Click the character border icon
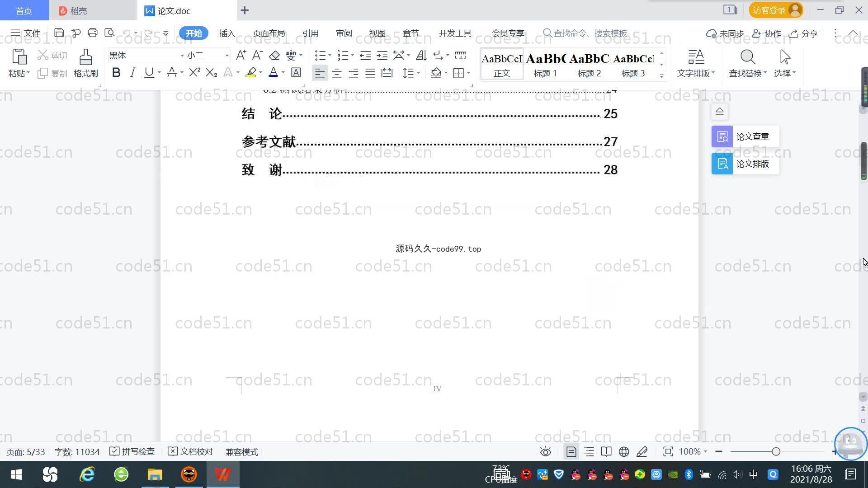 click(296, 73)
